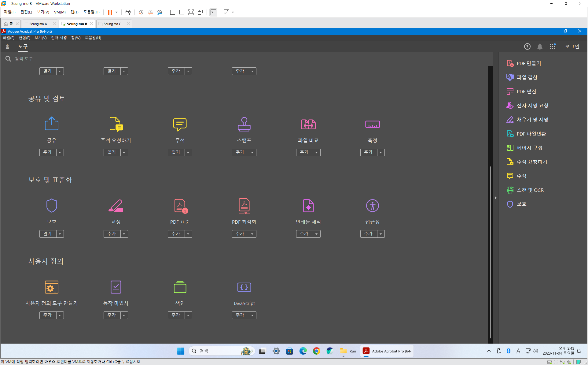
Task: Click the 로그인 sign-in link
Action: point(571,47)
